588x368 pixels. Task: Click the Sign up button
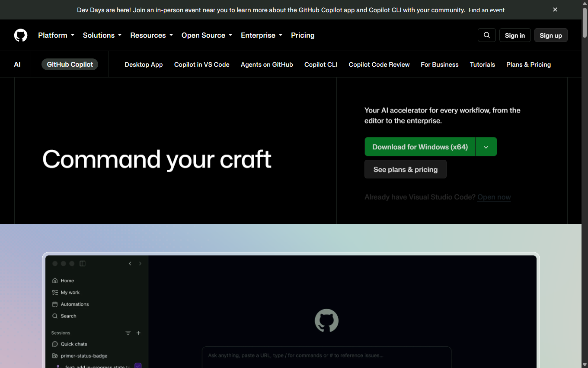click(x=551, y=36)
